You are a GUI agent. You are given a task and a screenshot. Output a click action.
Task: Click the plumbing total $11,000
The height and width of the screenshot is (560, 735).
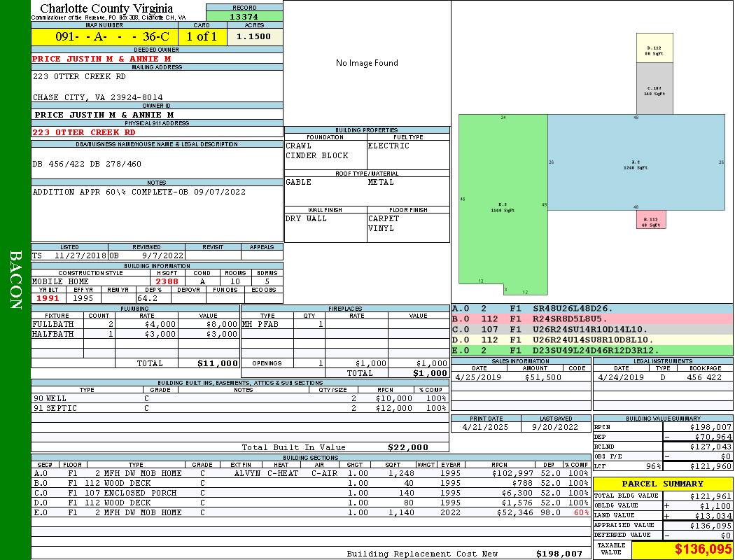218,363
